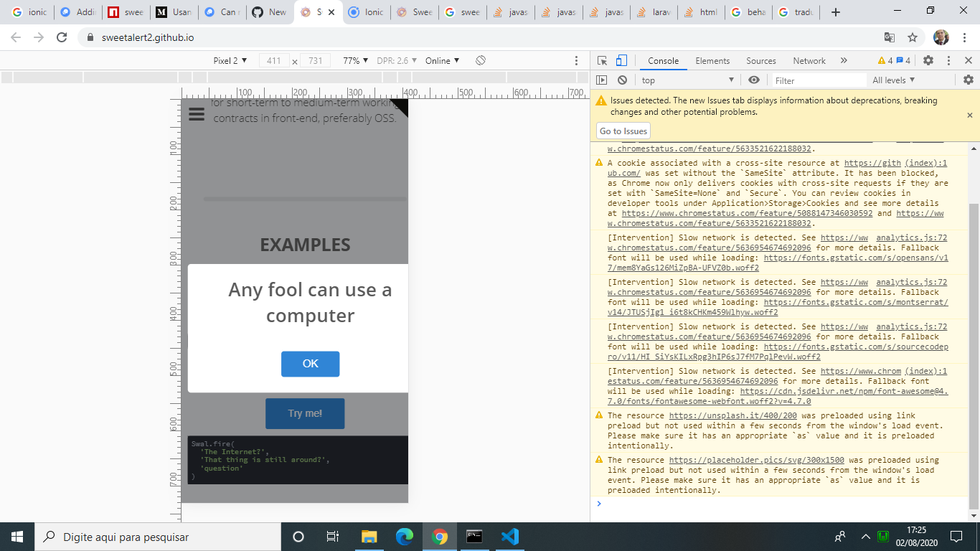Toggle live expression eye icon
The height and width of the screenshot is (551, 980).
[x=754, y=80]
